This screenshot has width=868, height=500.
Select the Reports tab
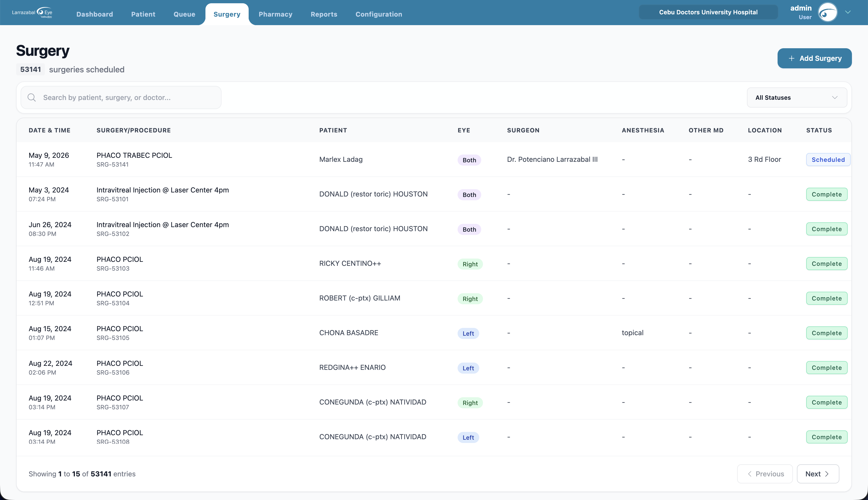324,14
